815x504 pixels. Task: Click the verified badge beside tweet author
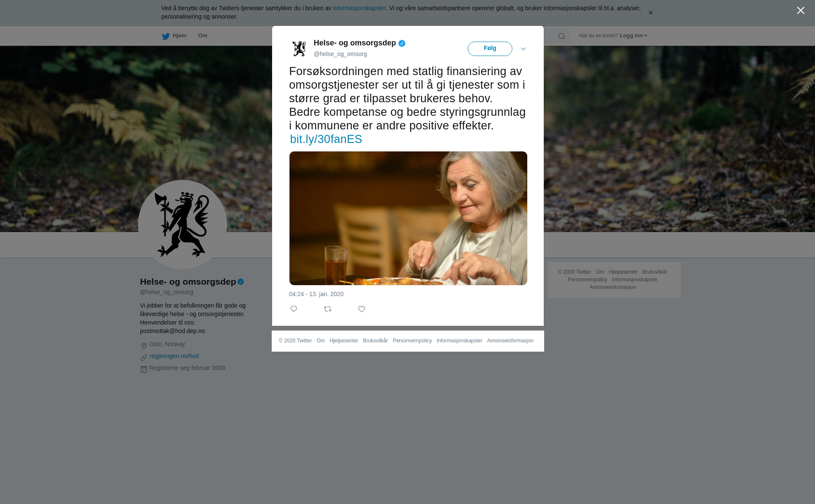click(x=402, y=43)
